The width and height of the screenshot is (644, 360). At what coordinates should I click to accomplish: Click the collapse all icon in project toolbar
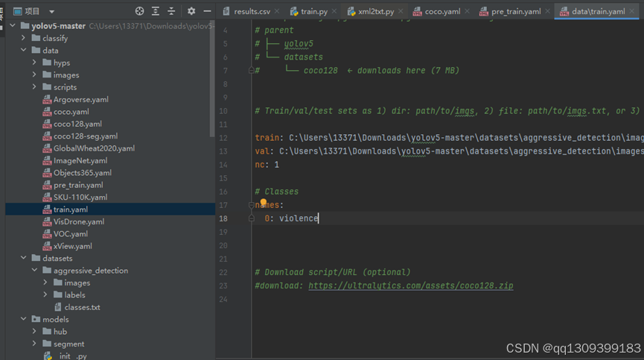[170, 11]
